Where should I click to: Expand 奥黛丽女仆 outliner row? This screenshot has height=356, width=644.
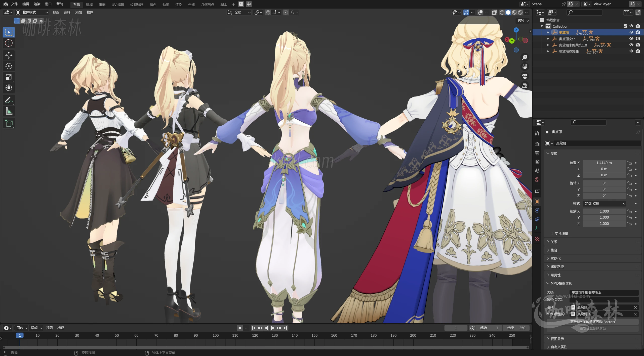pos(548,39)
